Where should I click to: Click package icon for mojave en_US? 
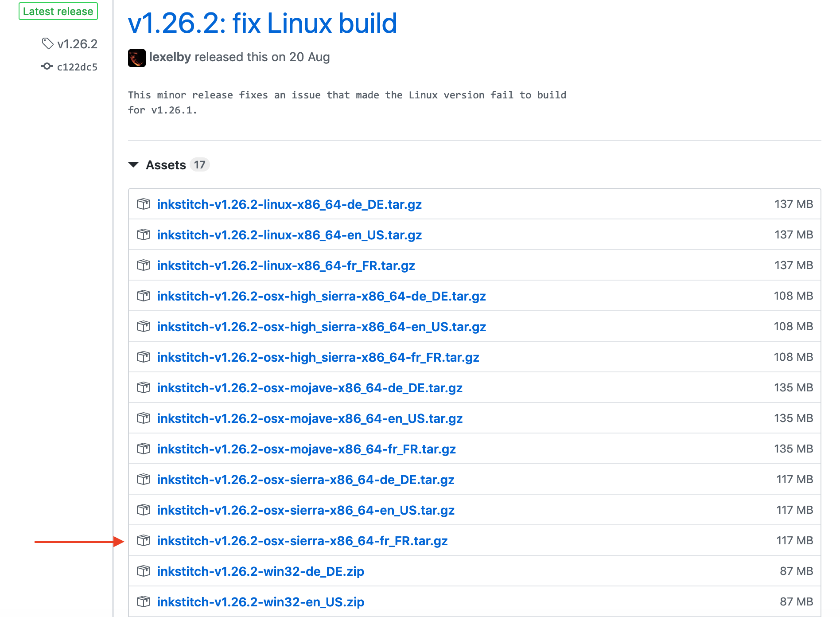144,418
